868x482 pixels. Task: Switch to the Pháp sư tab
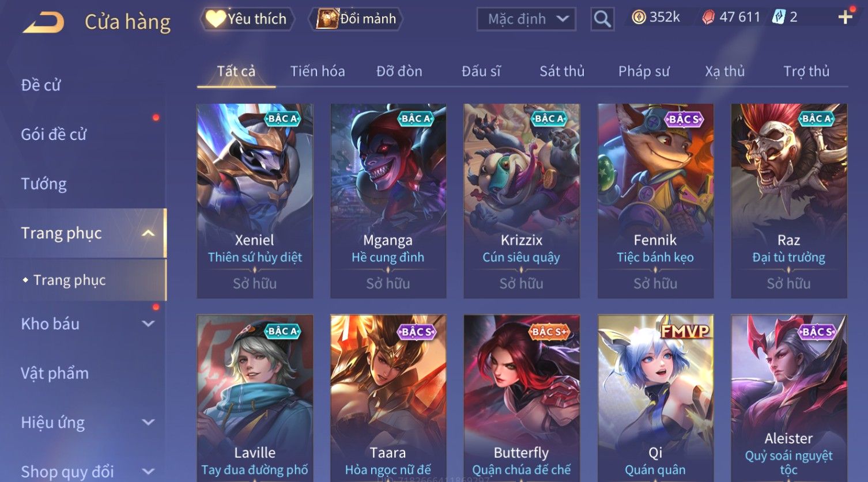coord(644,71)
